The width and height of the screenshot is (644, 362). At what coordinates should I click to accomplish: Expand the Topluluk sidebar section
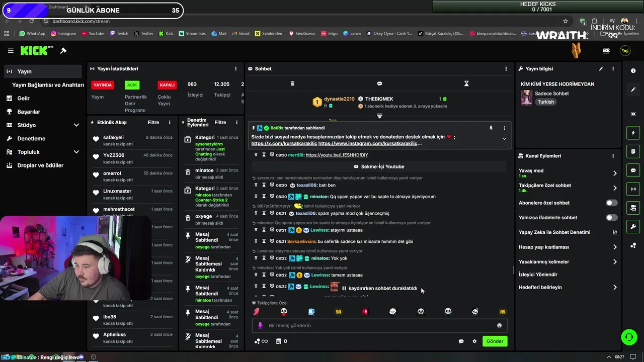coord(76,152)
